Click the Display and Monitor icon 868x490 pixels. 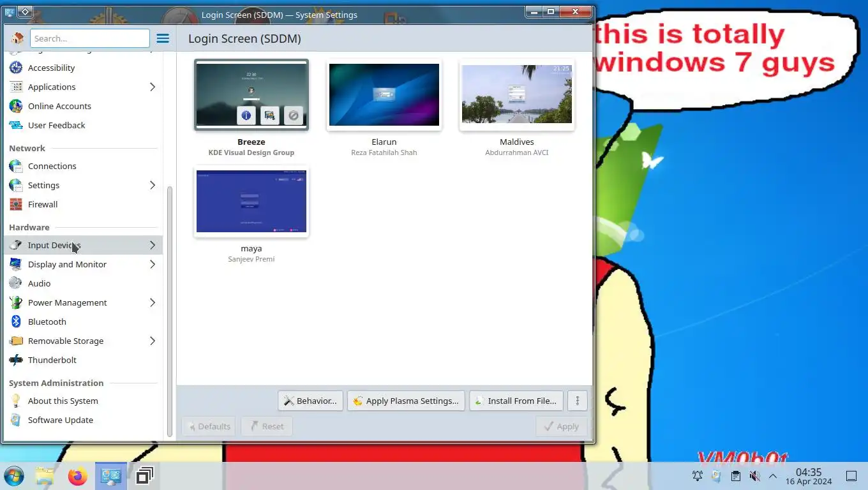(16, 264)
